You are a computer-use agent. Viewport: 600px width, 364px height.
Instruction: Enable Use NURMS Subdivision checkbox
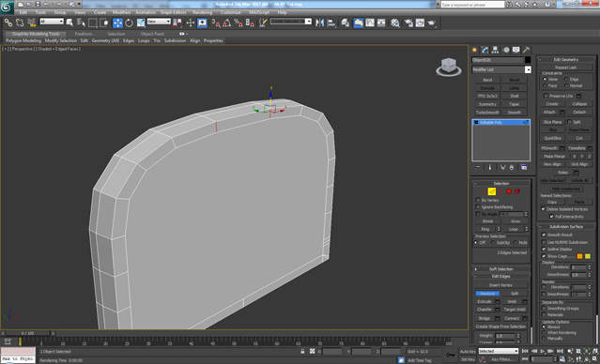pyautogui.click(x=544, y=242)
